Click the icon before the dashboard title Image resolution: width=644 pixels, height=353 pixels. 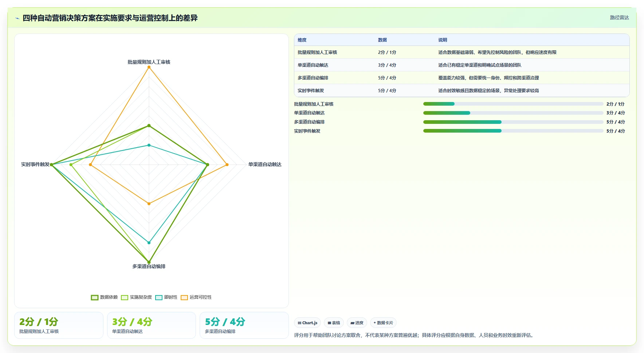pyautogui.click(x=17, y=18)
